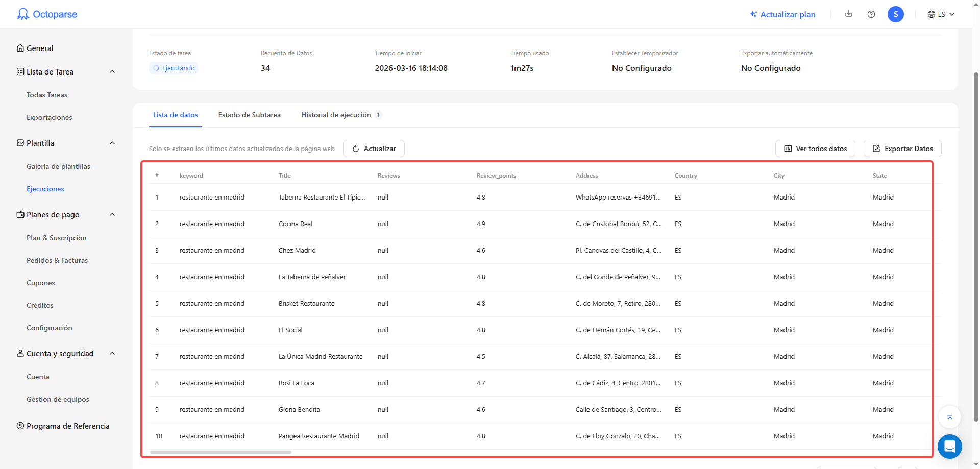The height and width of the screenshot is (469, 980).
Task: Collapse the Plantilla section
Action: coord(112,143)
